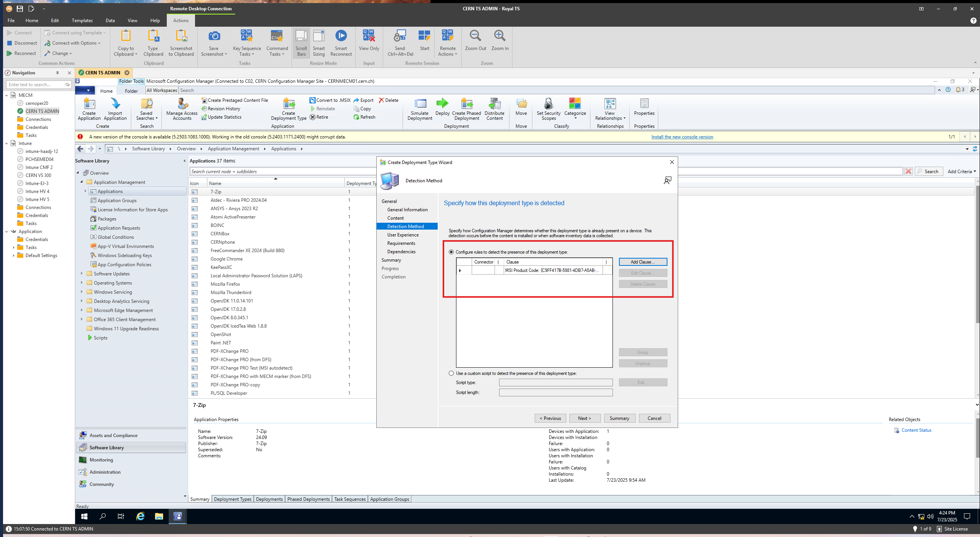Collapse the Intune folder in Navigation
The image size is (980, 537).
(6, 143)
